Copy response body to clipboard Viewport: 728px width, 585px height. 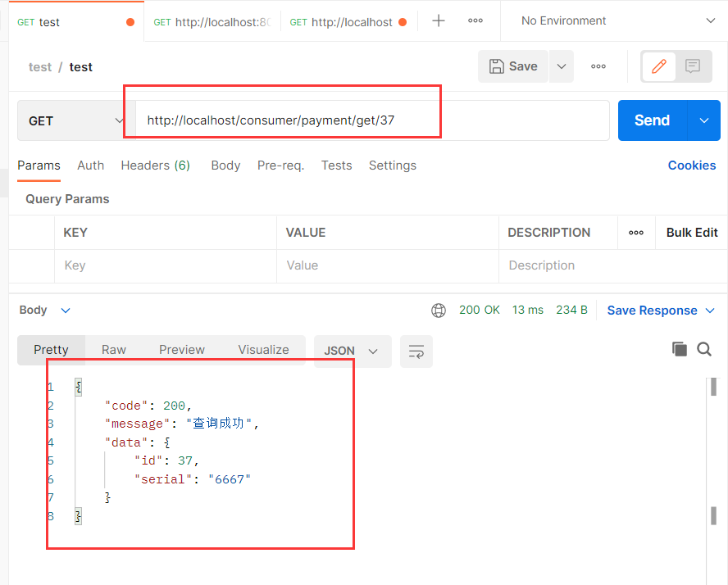[x=680, y=349]
